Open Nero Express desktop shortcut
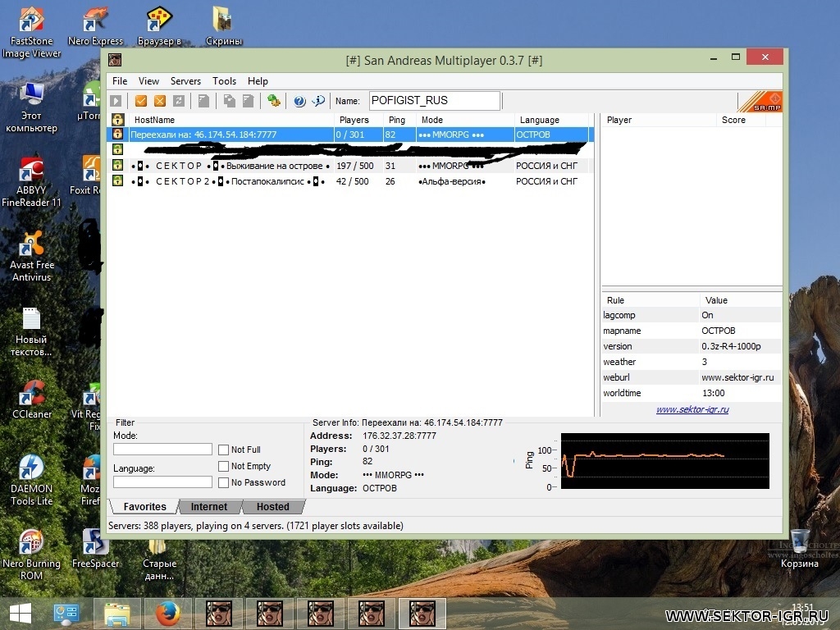The height and width of the screenshot is (630, 840). point(95,27)
